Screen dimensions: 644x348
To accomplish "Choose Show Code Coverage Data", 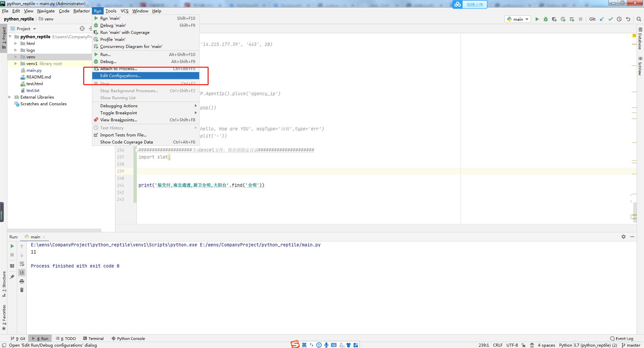I will tap(146, 142).
